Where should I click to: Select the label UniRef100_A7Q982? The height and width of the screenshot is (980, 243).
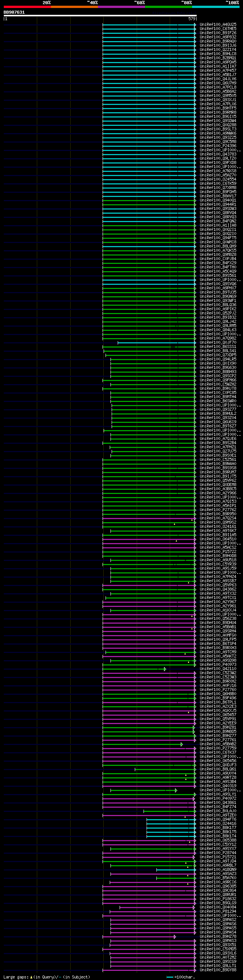[218, 338]
